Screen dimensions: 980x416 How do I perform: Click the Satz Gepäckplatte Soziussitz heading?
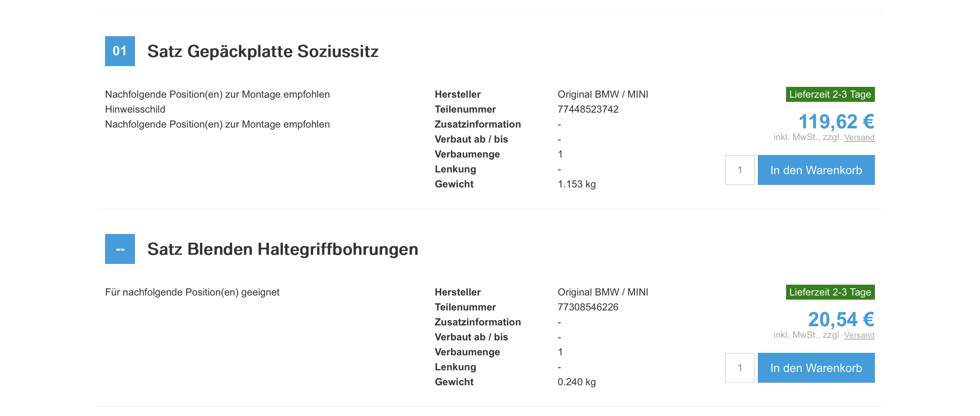(x=263, y=52)
